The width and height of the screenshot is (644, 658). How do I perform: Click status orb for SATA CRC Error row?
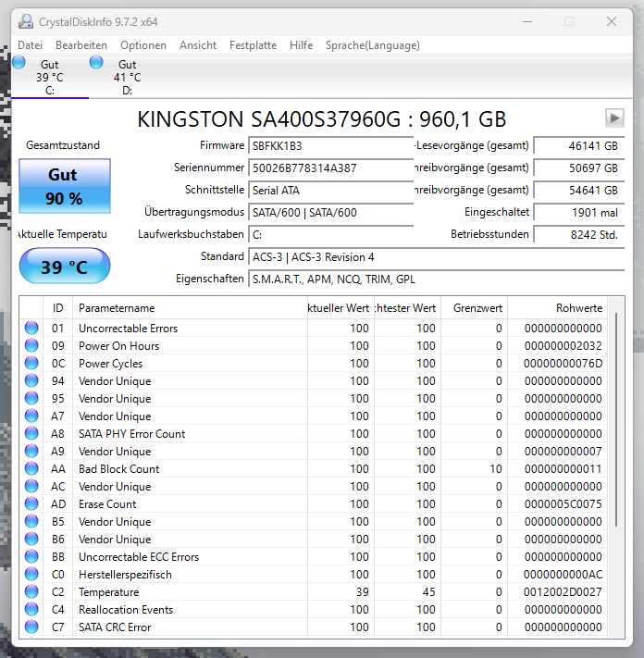pyautogui.click(x=31, y=627)
